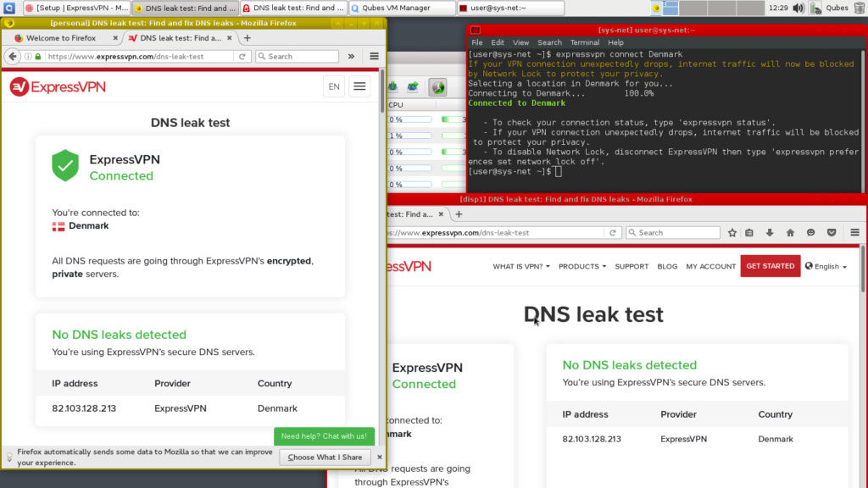The height and width of the screenshot is (488, 868).
Task: Click the reload icon in personal Firefox's URL bar
Action: (x=242, y=57)
